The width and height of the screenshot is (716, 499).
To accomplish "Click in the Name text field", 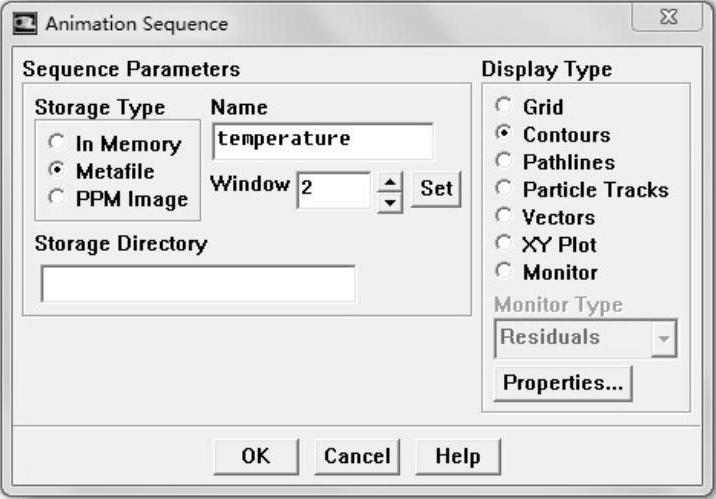I will tap(323, 140).
